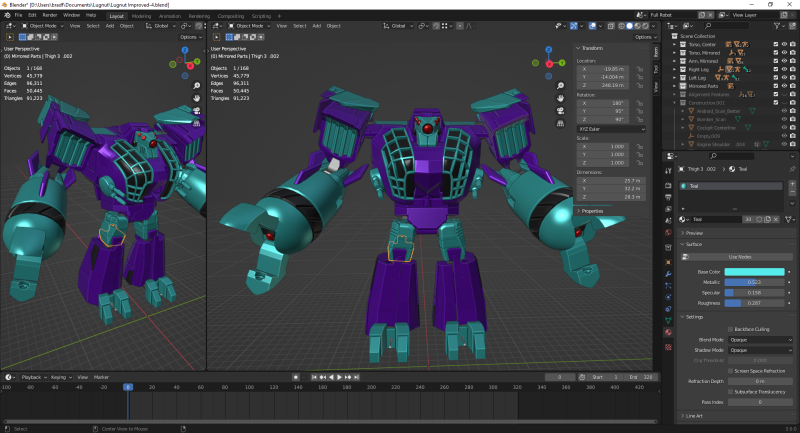Toggle X-ray in right viewport header
The height and width of the screenshot is (433, 800).
click(611, 26)
